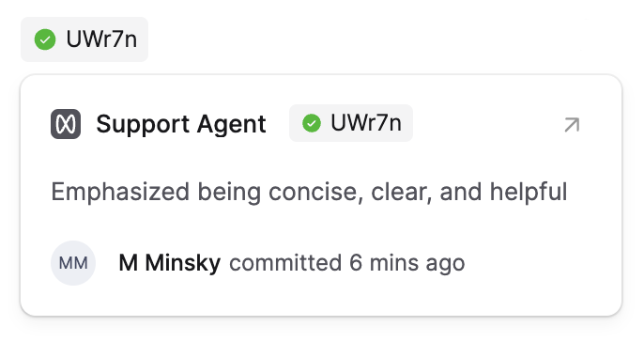Click the top UWr7n version badge

point(84,39)
